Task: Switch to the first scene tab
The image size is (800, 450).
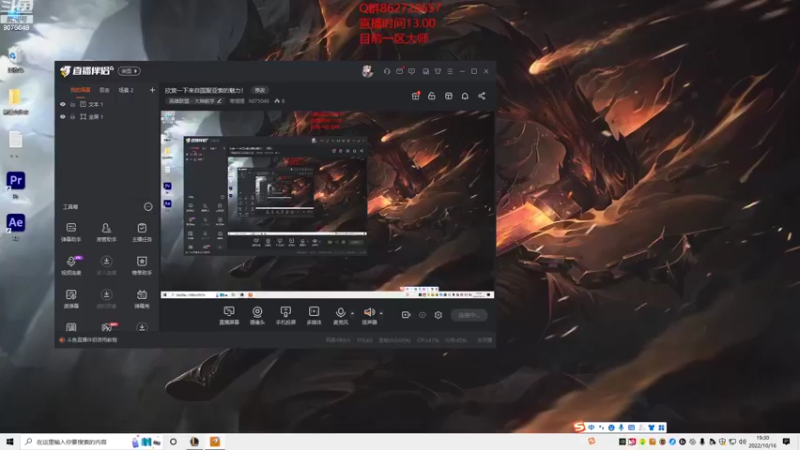Action: tap(80, 90)
